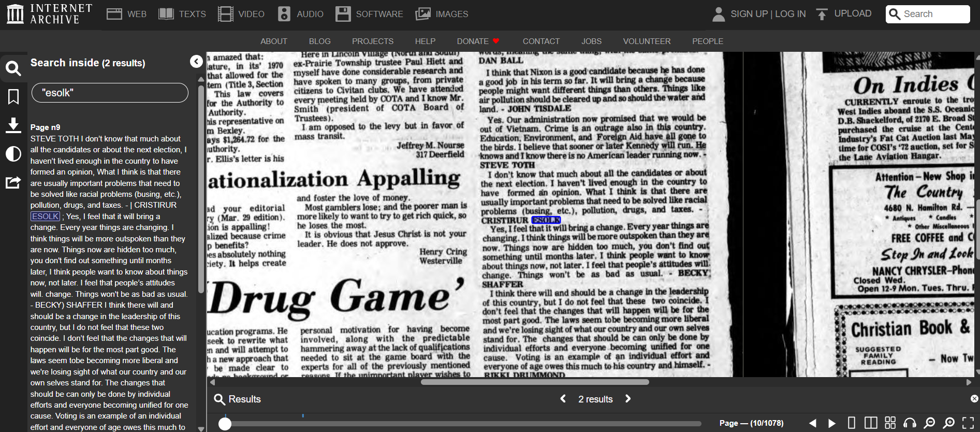
Task: Open the Internet Archive home logo
Action: pyautogui.click(x=49, y=14)
